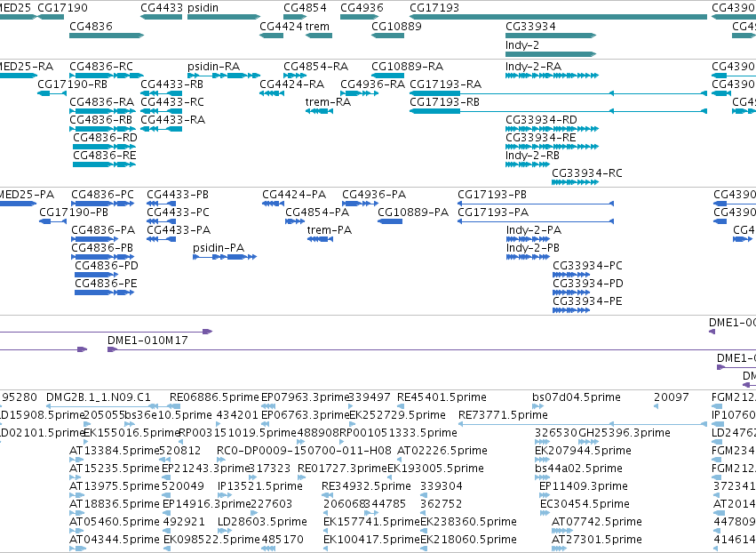
Task: Click the CG33934-PC protein feature
Action: [x=571, y=275]
